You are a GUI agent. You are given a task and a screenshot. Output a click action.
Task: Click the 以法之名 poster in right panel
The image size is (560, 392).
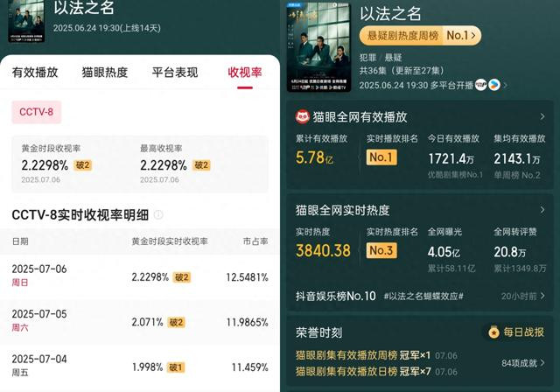pos(318,47)
